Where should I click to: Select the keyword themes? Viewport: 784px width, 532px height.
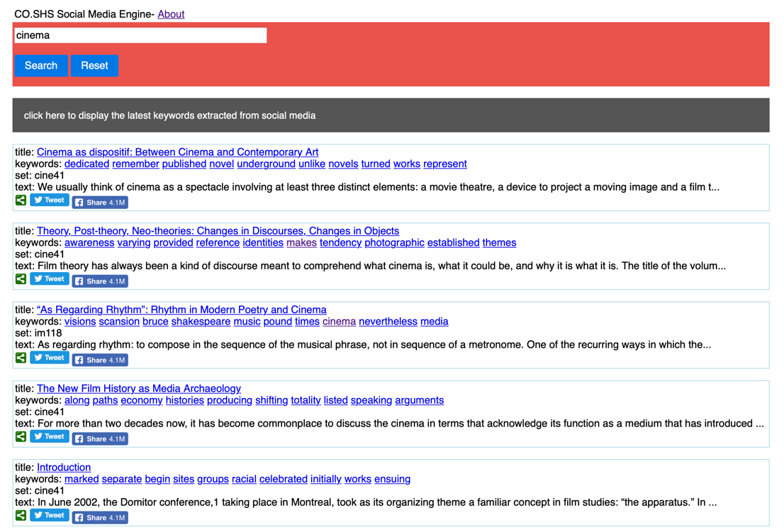[x=499, y=243]
